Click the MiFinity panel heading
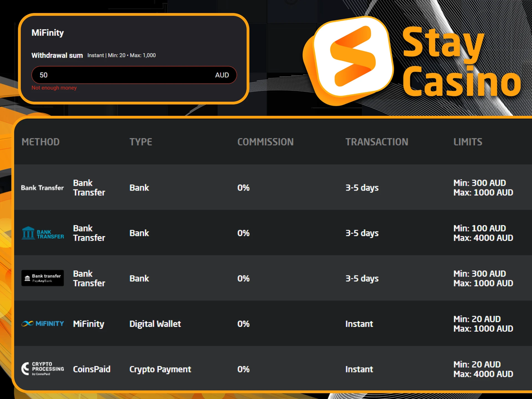This screenshot has width=532, height=399. coord(48,33)
